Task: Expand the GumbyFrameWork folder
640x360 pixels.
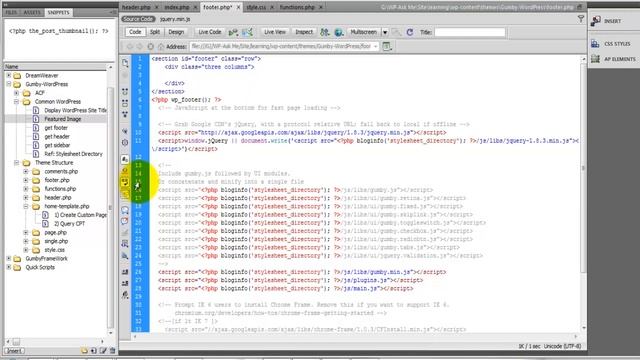Action: point(9,258)
